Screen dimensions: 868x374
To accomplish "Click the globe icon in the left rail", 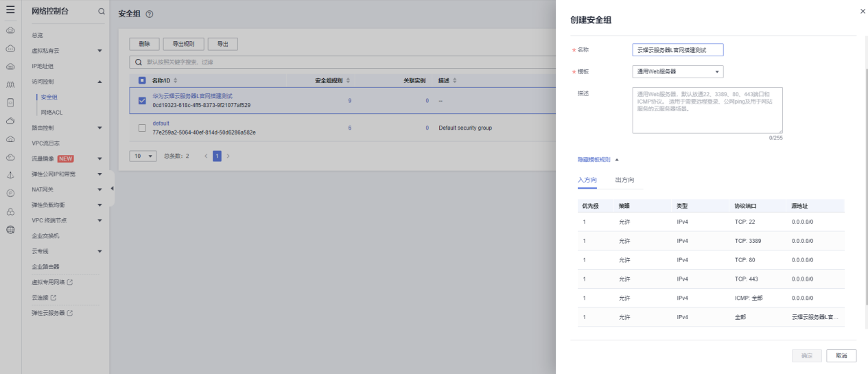I will [10, 230].
